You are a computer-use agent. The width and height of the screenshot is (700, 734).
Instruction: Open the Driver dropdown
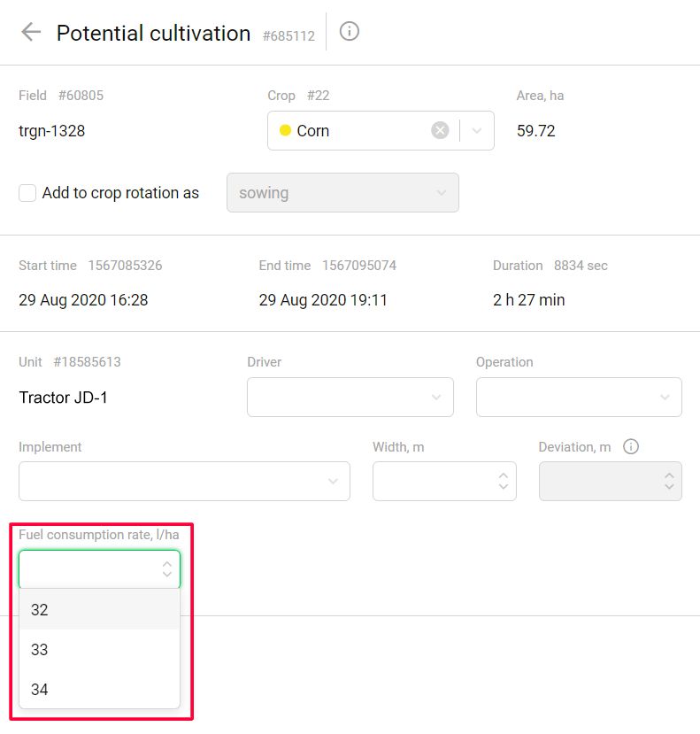tap(350, 398)
